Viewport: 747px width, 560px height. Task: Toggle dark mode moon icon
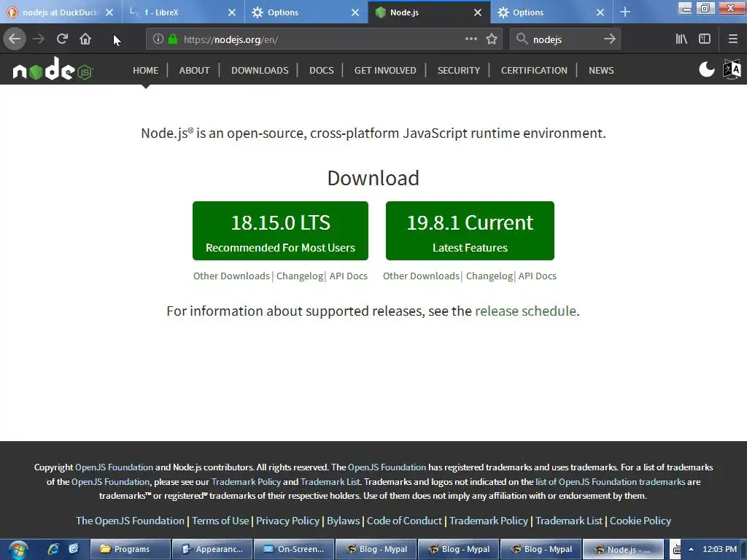707,69
